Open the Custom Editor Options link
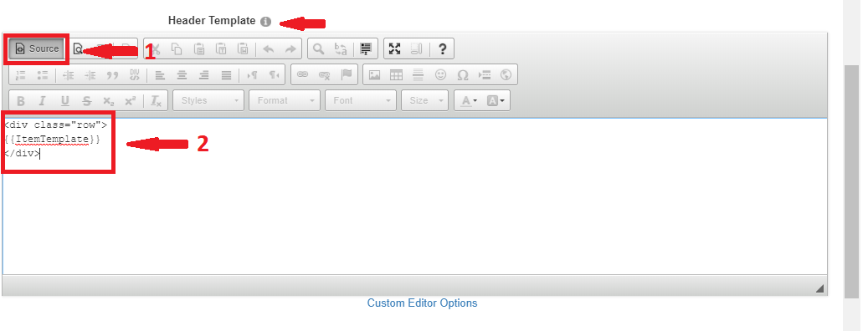The image size is (868, 331). tap(423, 303)
